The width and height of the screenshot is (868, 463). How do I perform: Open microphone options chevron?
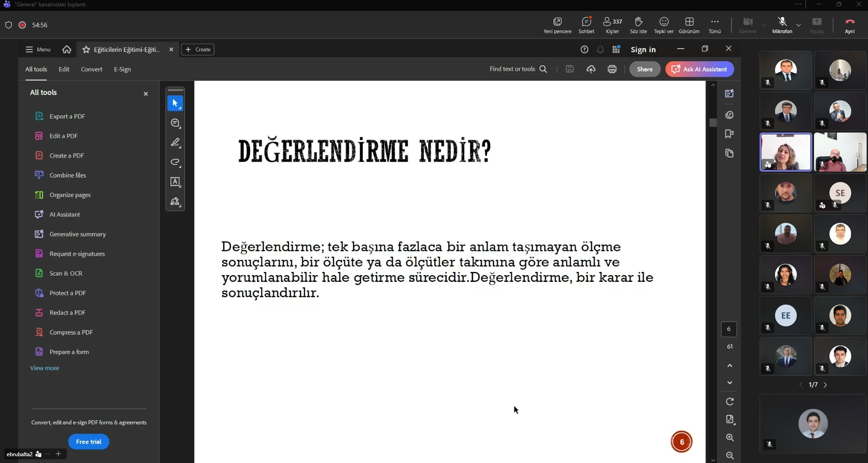click(799, 26)
